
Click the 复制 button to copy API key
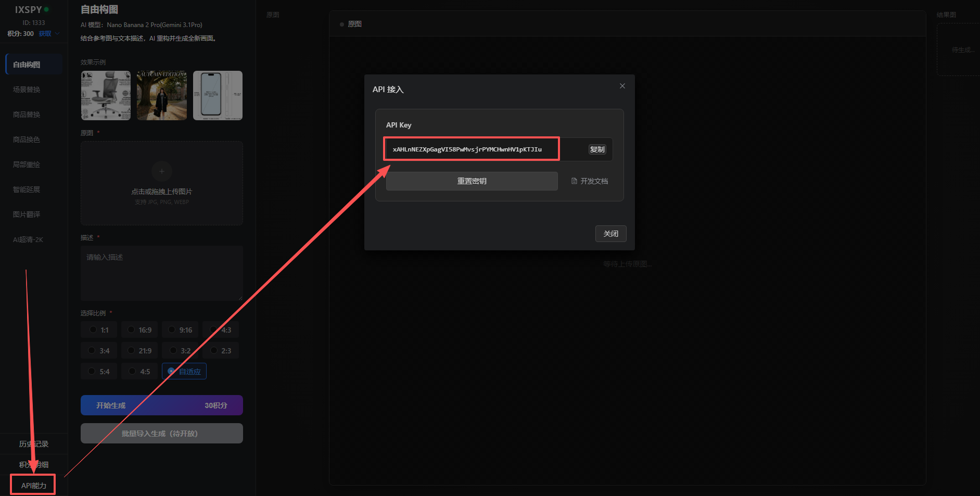click(597, 149)
